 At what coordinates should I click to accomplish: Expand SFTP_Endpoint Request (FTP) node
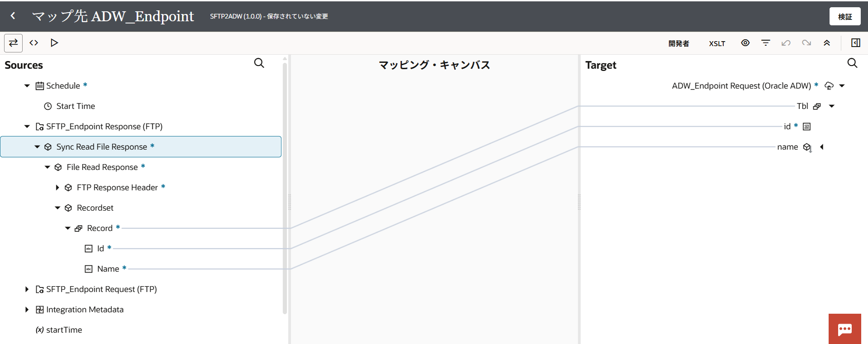pyautogui.click(x=27, y=289)
